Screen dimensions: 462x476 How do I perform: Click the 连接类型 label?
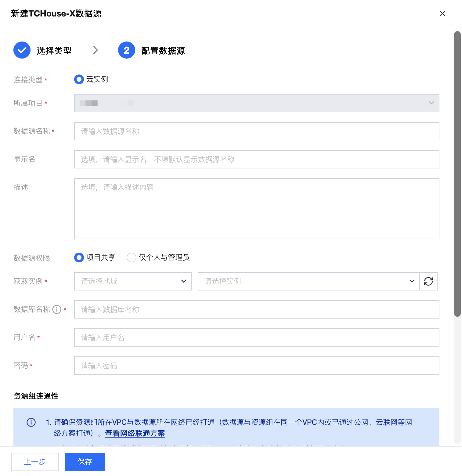tap(28, 80)
